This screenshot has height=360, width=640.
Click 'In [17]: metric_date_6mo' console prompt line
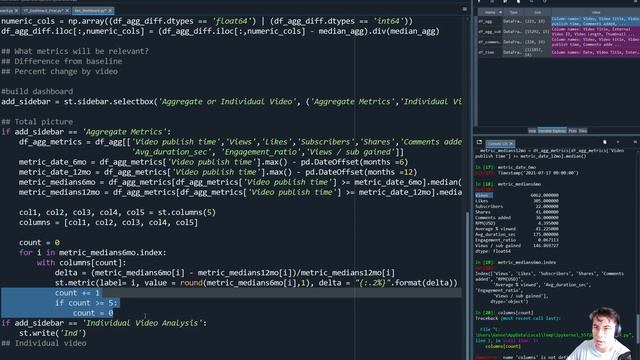505,167
